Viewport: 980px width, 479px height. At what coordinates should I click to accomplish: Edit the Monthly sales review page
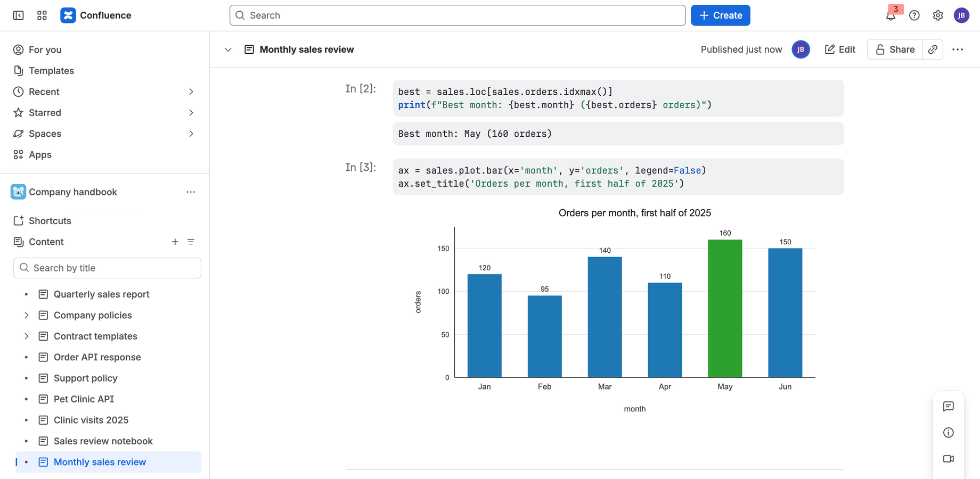tap(840, 49)
